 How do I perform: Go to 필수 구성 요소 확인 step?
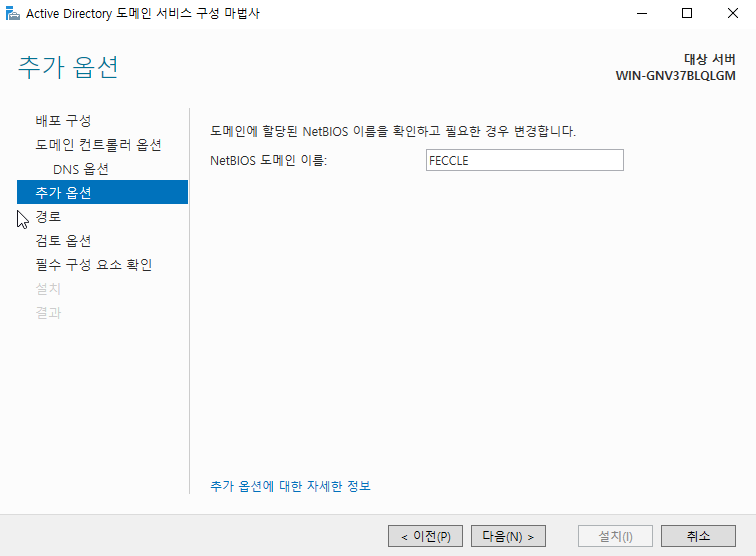[94, 265]
